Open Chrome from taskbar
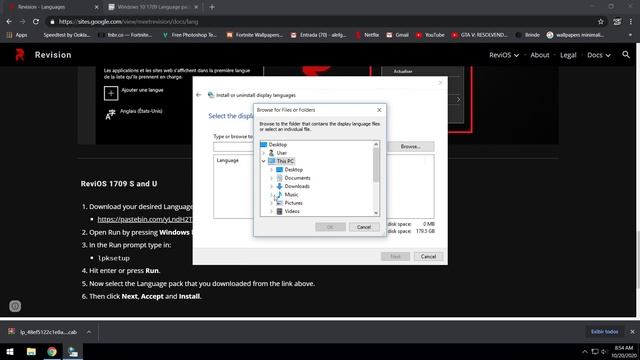640x360 pixels. 52,351
